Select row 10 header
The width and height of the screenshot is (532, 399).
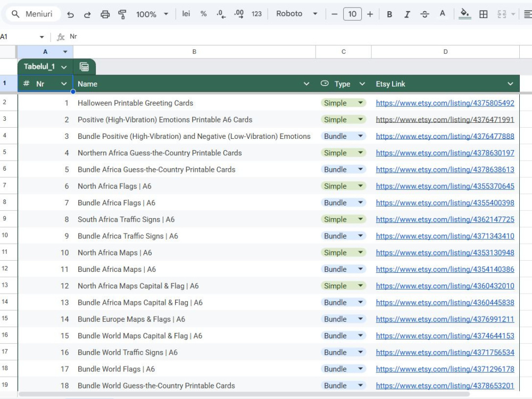click(5, 235)
